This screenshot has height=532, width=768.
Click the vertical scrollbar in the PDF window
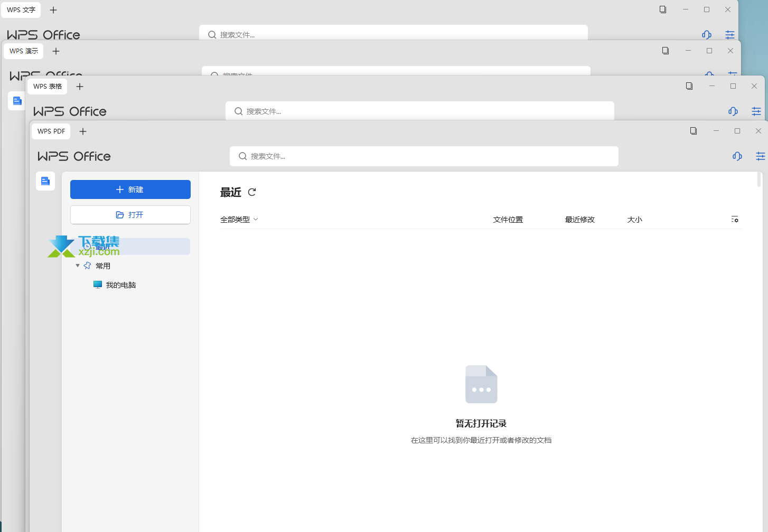[x=759, y=179]
